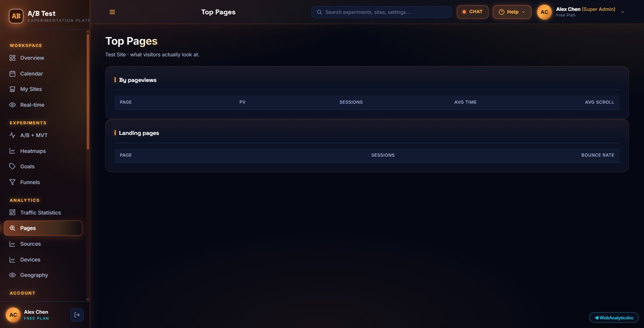Open Heatmaps from the sidebar
This screenshot has width=644, height=328.
pos(43,151)
